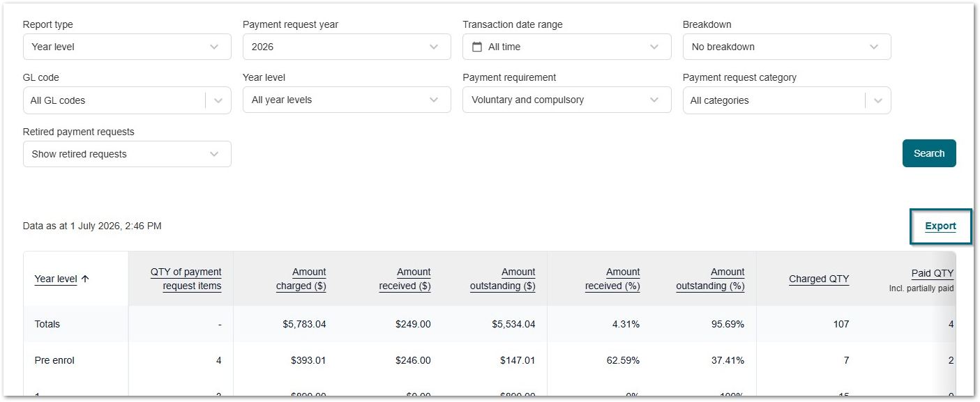Sort by Amount outstanding (%) column
Screen dimensions: 980x402
tap(710, 279)
